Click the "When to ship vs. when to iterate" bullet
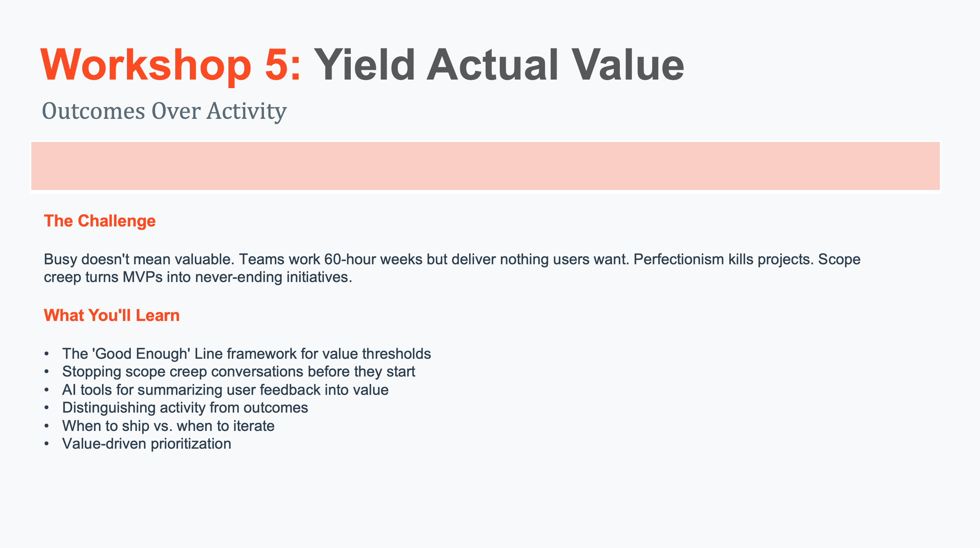Screen dimensions: 980x548 168,426
